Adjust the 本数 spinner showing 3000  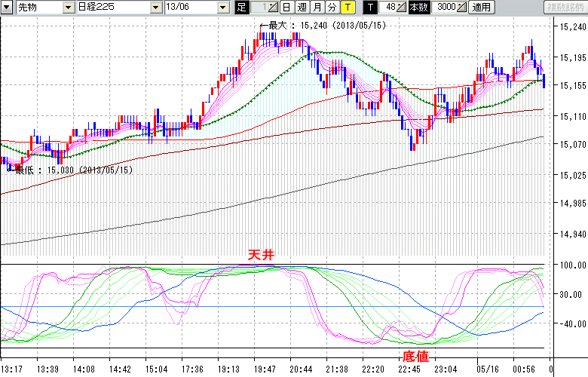click(x=461, y=8)
